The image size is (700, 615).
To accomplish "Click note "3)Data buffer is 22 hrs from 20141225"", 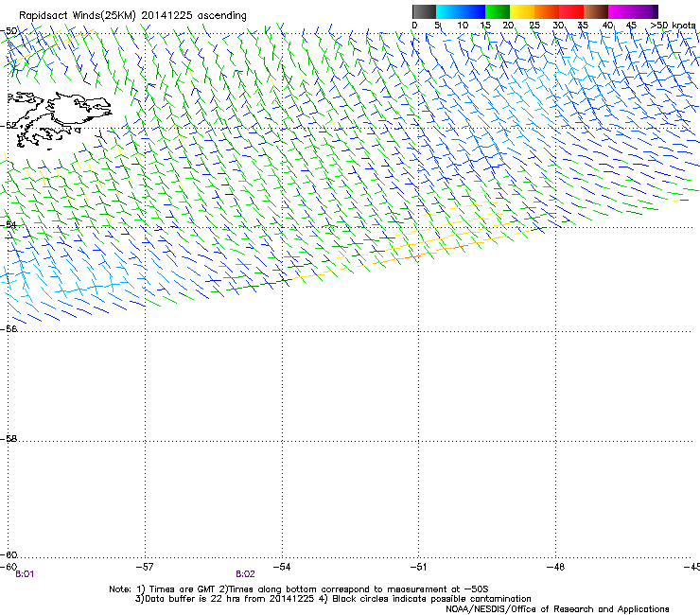I will pyautogui.click(x=224, y=599).
